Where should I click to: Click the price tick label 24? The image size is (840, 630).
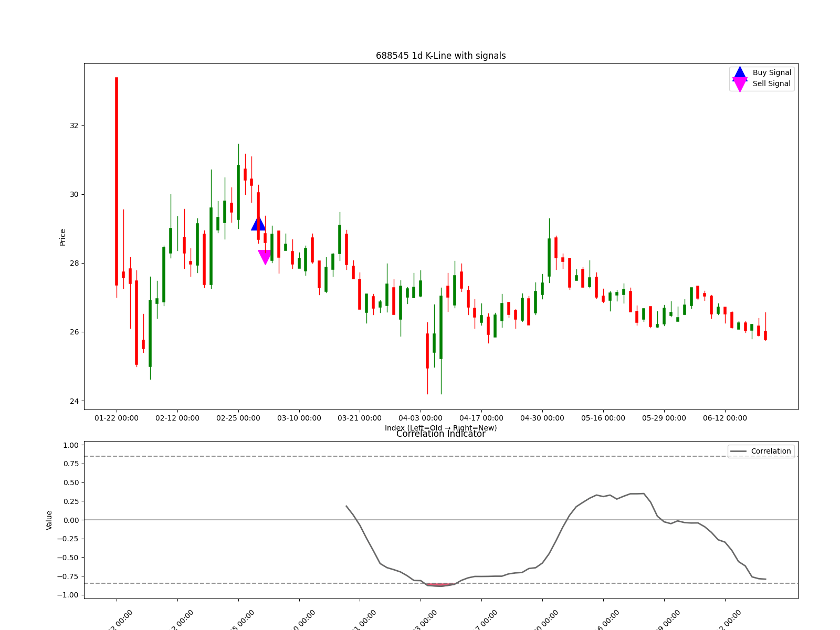73,401
